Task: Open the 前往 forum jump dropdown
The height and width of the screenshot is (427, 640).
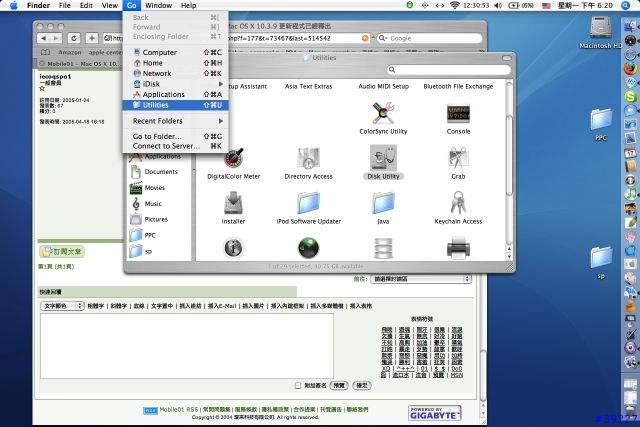Action: click(421, 279)
